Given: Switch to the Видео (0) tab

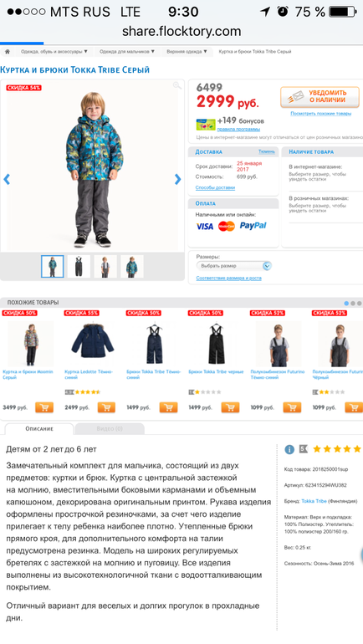Looking at the screenshot, I should pos(110,428).
